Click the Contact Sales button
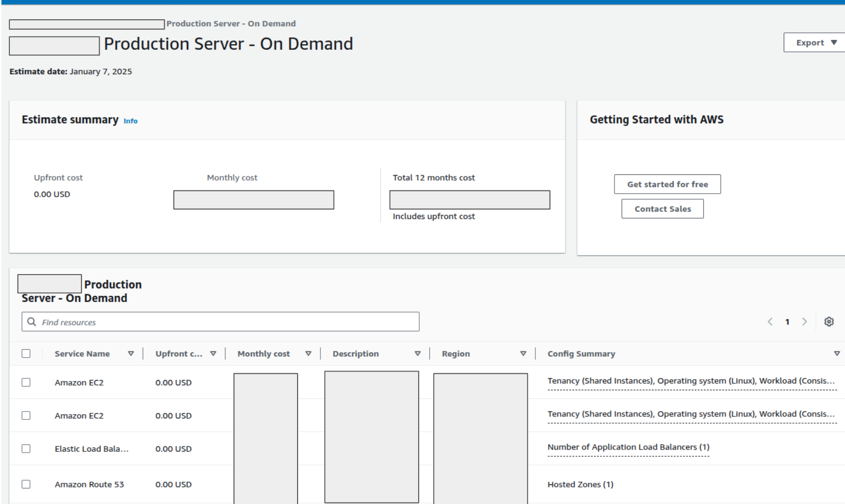 663,209
